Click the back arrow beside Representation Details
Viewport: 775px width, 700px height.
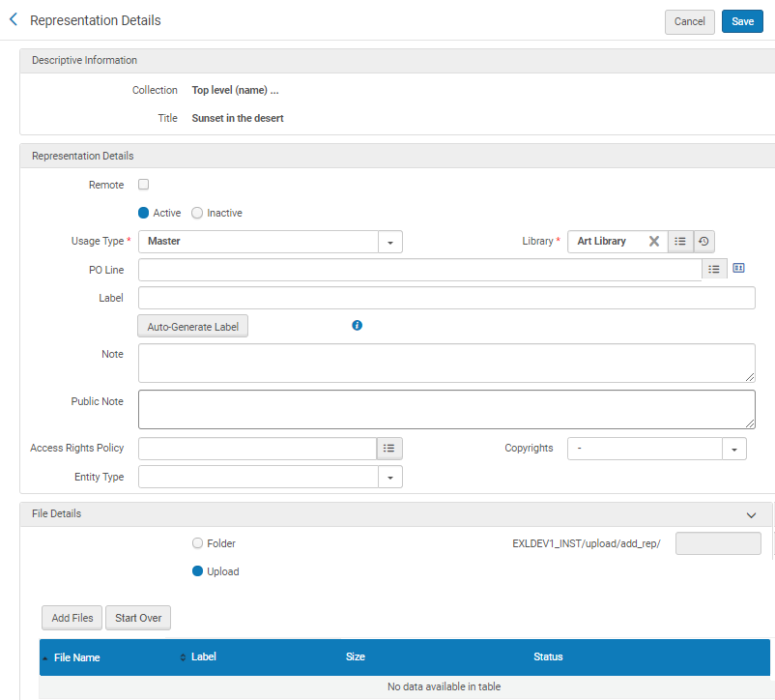click(x=14, y=19)
